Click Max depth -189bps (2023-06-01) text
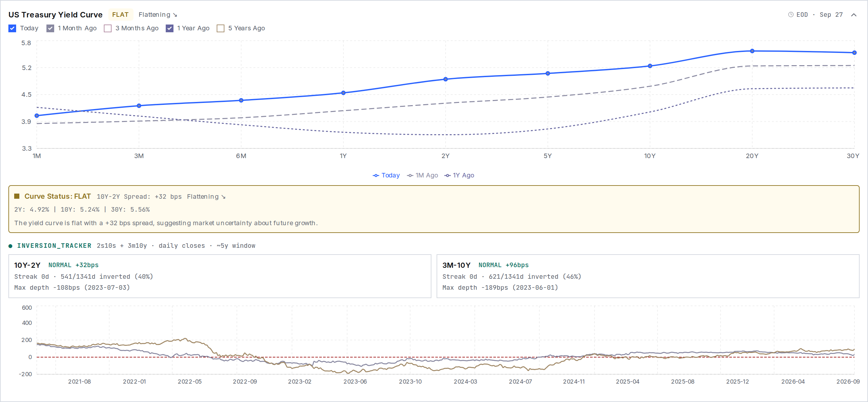The width and height of the screenshot is (868, 402). coord(500,288)
